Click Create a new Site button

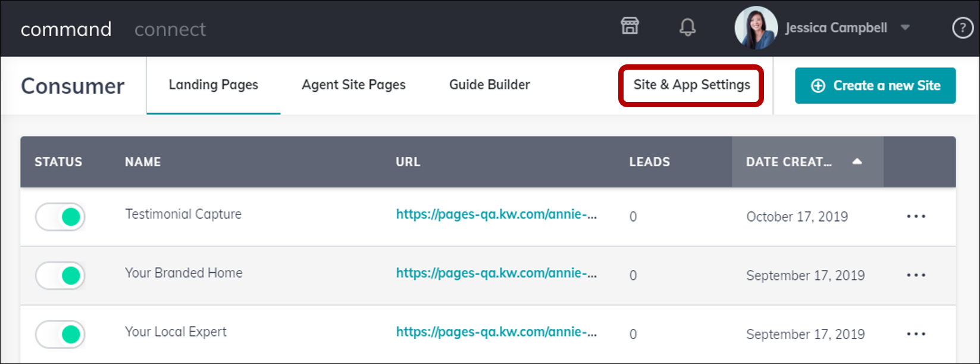click(x=875, y=86)
